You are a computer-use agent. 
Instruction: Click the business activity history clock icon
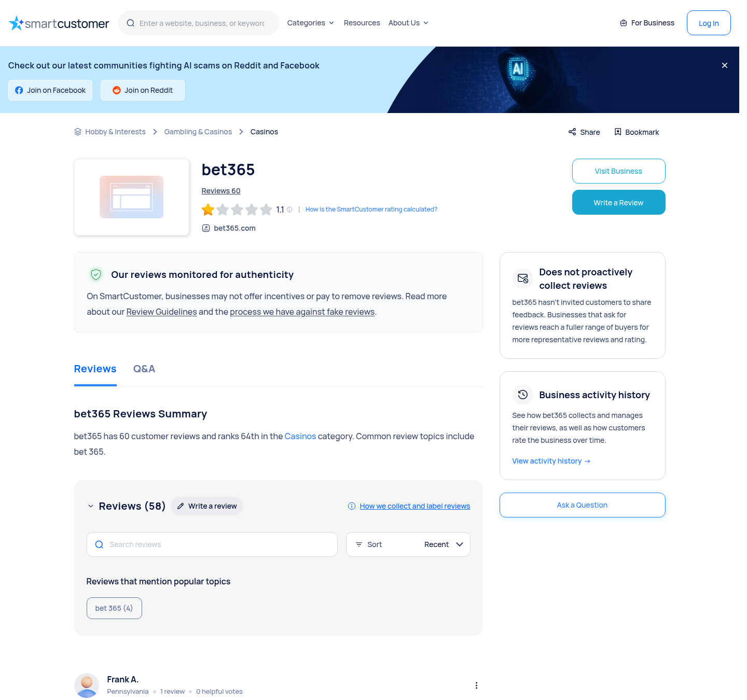point(523,395)
